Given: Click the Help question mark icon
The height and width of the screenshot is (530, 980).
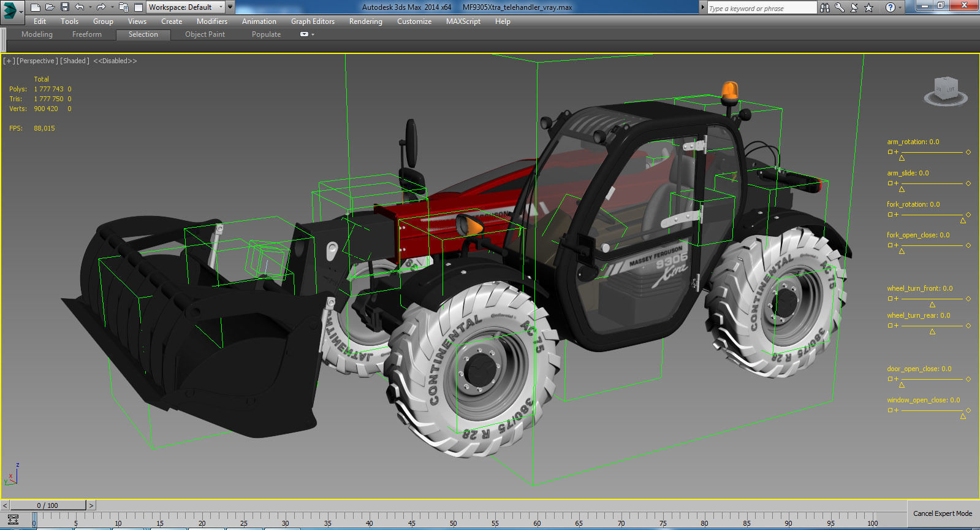Looking at the screenshot, I should coord(891,7).
